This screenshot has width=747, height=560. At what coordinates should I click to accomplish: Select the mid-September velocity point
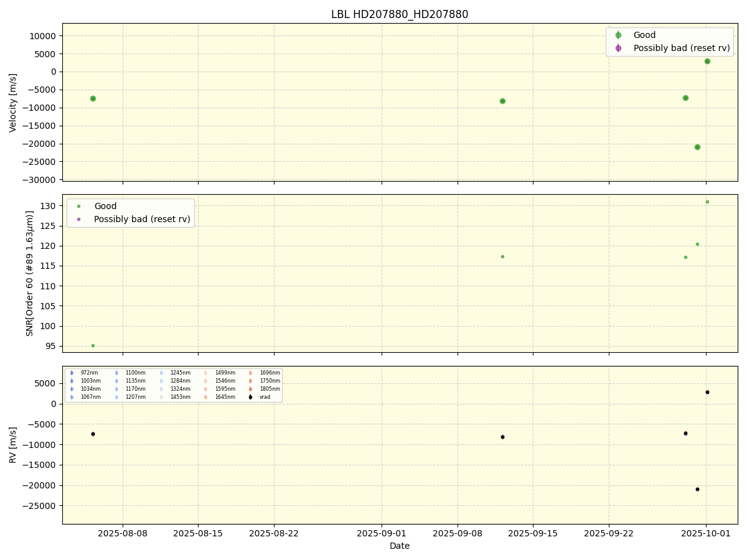tap(502, 101)
